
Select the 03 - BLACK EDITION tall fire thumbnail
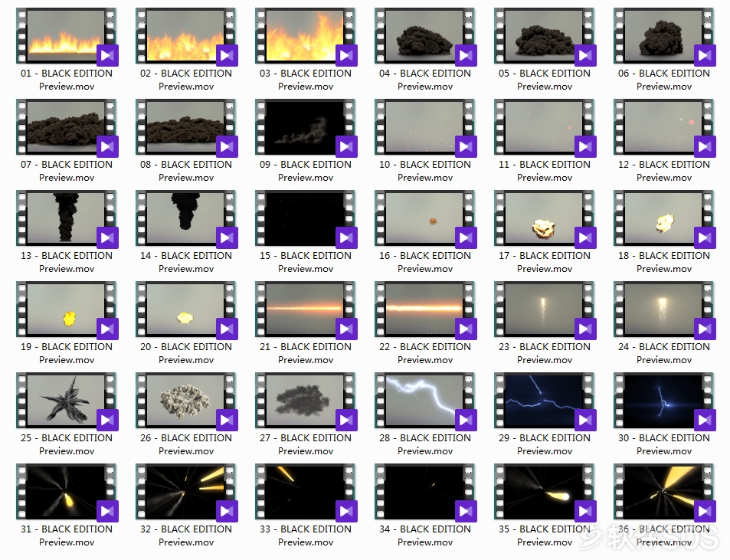pos(306,35)
